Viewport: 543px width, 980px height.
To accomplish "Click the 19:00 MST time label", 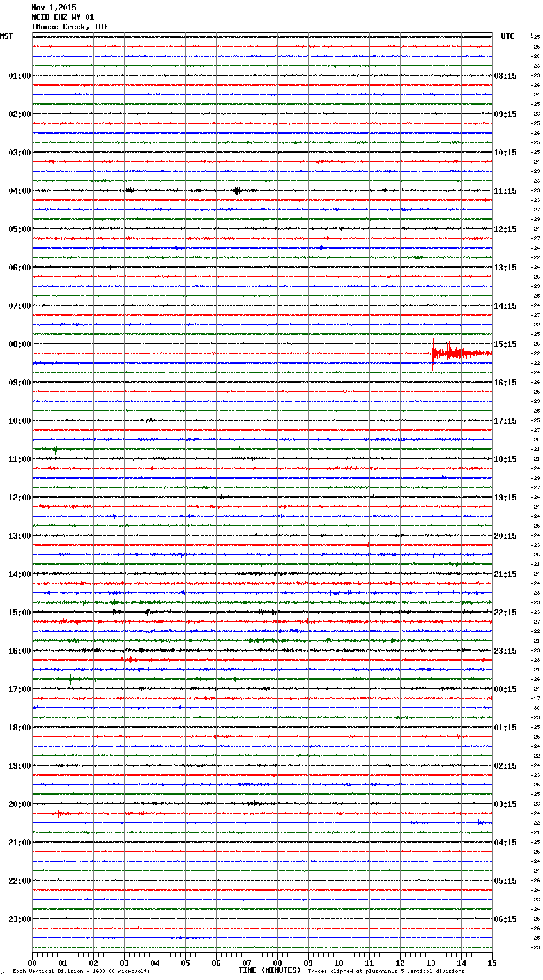I will pos(20,766).
